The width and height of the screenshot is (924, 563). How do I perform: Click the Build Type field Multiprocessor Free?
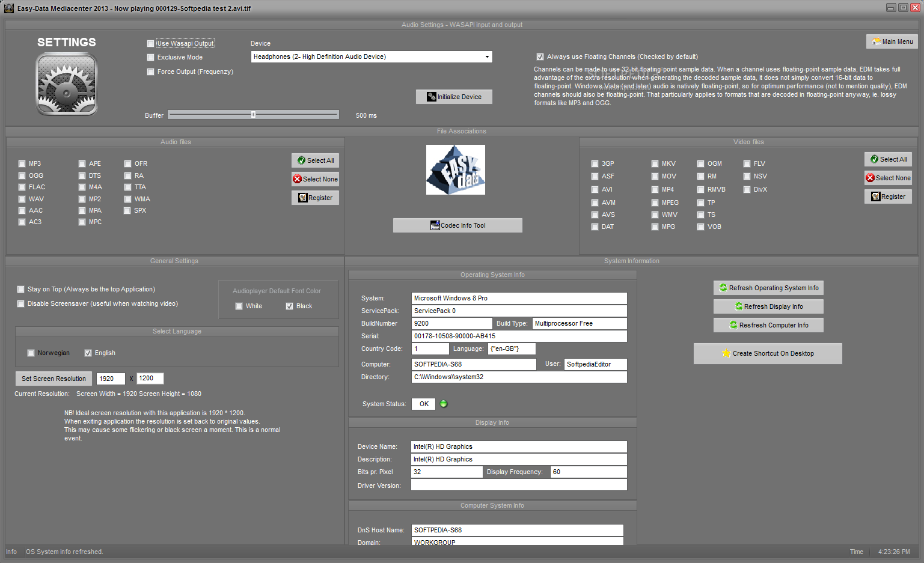tap(580, 323)
